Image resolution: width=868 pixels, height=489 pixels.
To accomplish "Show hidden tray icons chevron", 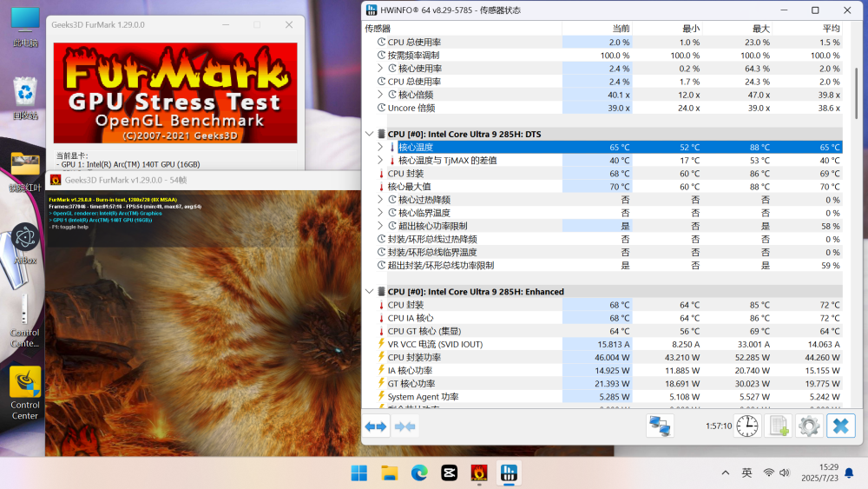I will (x=725, y=473).
